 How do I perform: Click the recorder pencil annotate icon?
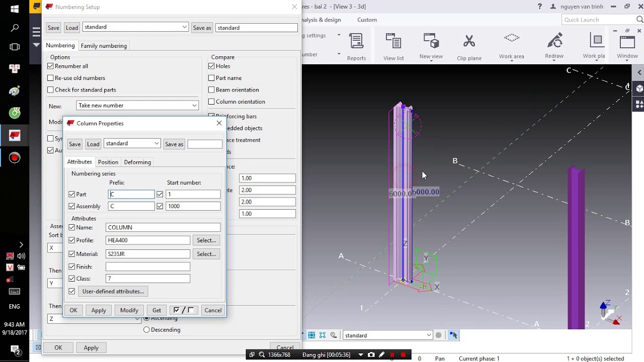pyautogui.click(x=381, y=355)
